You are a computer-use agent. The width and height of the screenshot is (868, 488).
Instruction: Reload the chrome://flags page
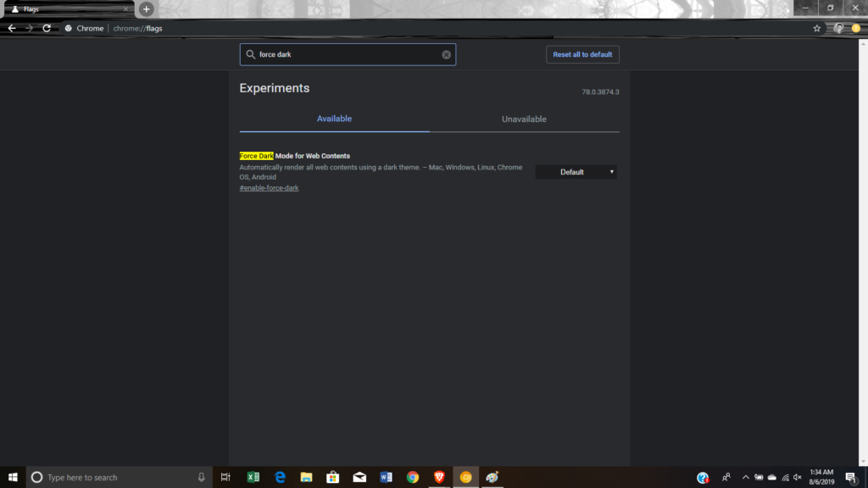pyautogui.click(x=47, y=28)
